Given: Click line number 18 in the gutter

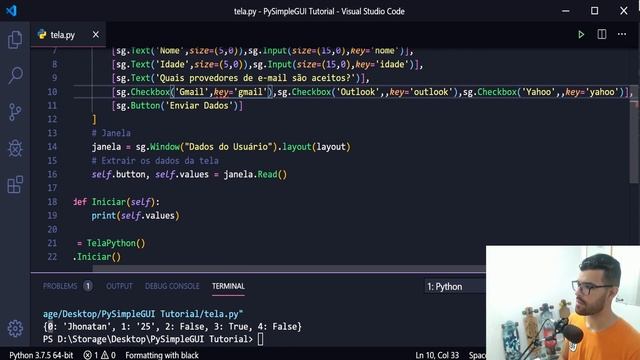Looking at the screenshot, I should click(52, 202).
